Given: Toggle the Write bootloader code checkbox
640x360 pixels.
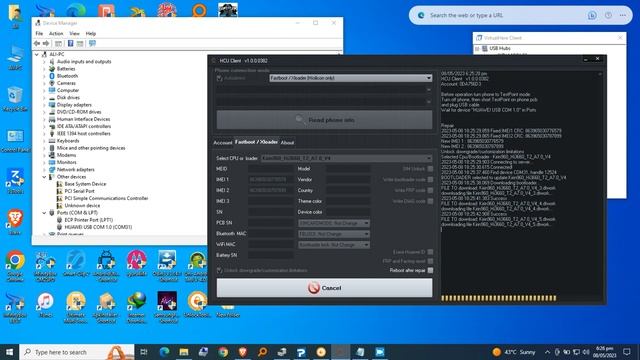Looking at the screenshot, I should click(430, 180).
